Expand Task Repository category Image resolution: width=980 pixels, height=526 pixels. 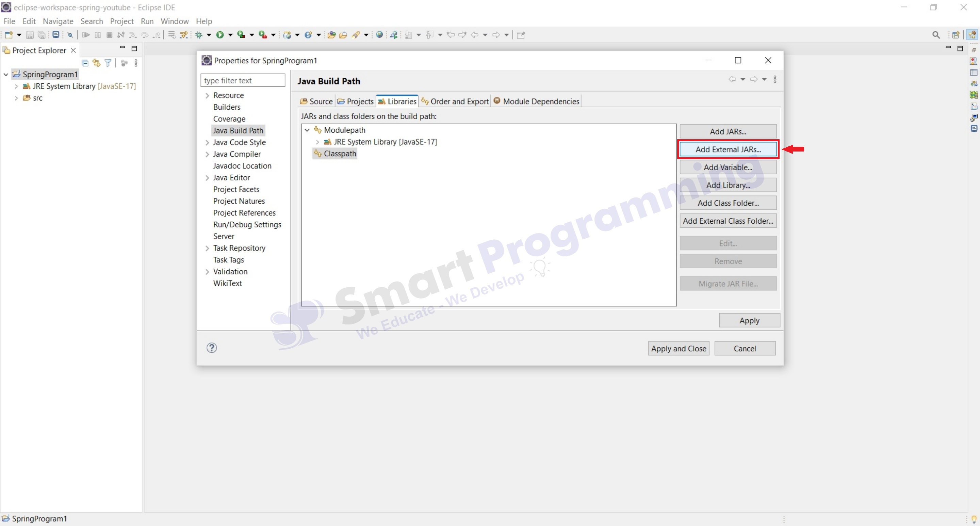[207, 248]
